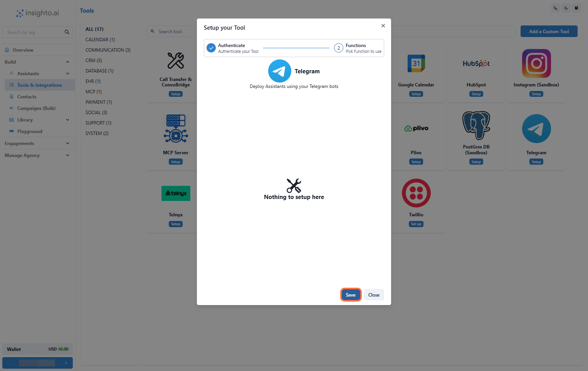This screenshot has height=371, width=588.
Task: Click the Telegram card icon in grid
Action: coord(536,128)
